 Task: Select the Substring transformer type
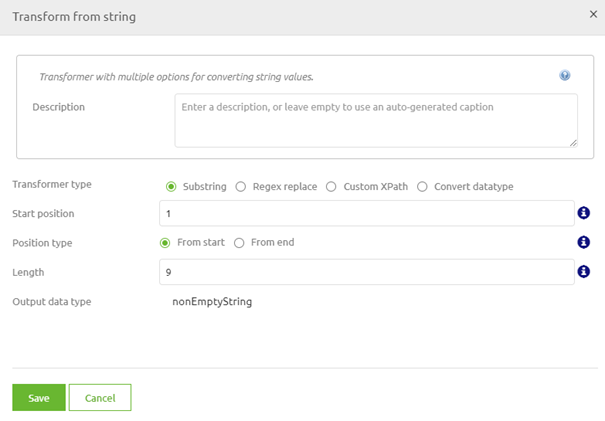point(171,187)
